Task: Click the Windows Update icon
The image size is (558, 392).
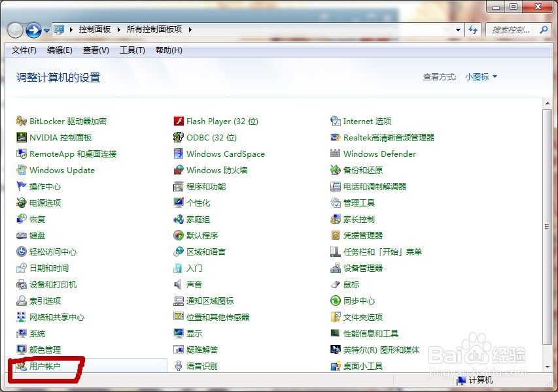Action: pos(22,171)
